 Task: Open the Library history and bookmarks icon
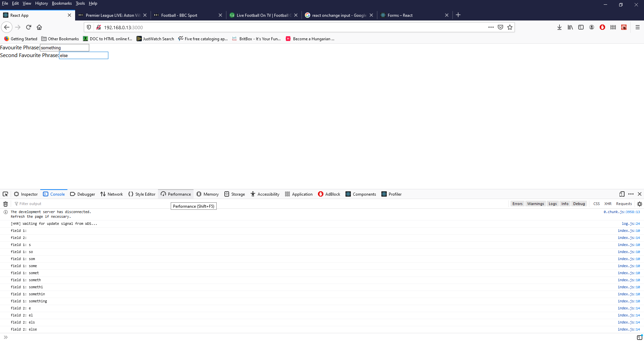(x=570, y=27)
